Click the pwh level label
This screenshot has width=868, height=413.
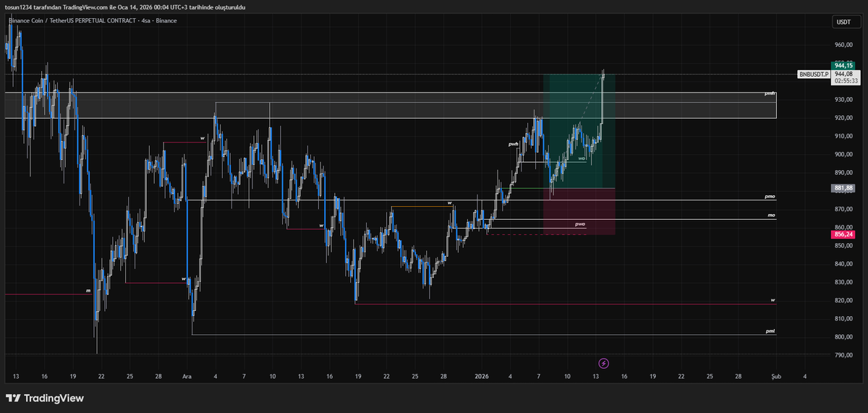click(x=514, y=144)
